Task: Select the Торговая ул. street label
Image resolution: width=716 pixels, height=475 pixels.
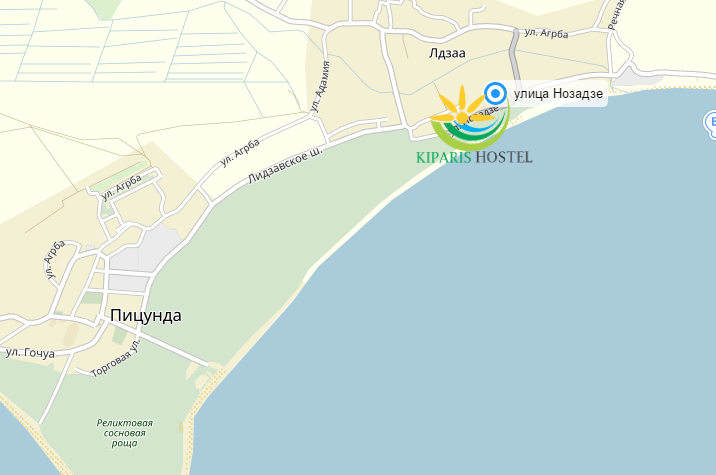Action: coord(116,359)
